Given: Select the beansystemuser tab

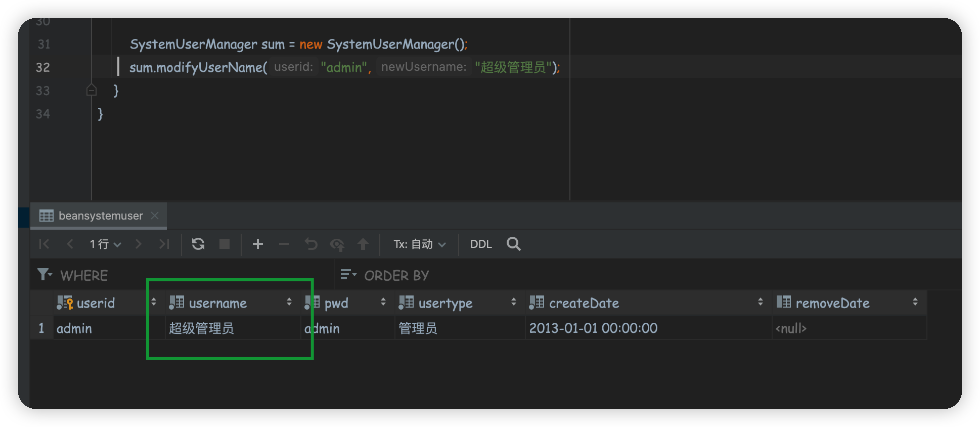Looking at the screenshot, I should (x=99, y=216).
